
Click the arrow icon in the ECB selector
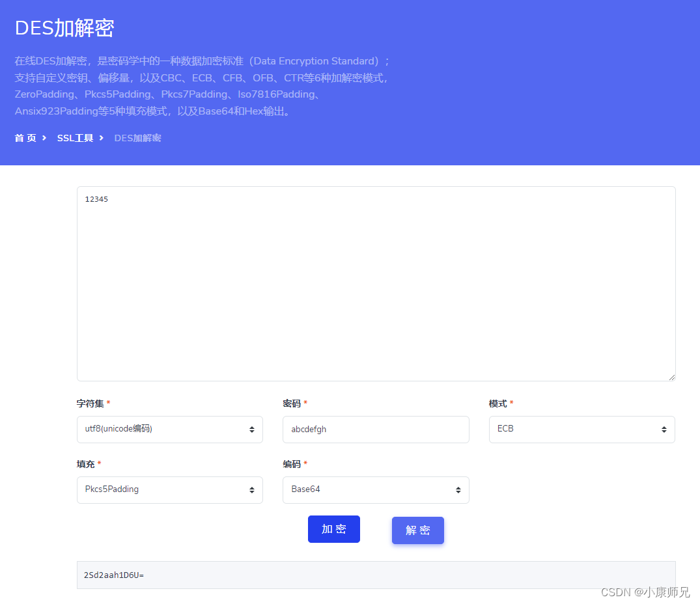[664, 430]
